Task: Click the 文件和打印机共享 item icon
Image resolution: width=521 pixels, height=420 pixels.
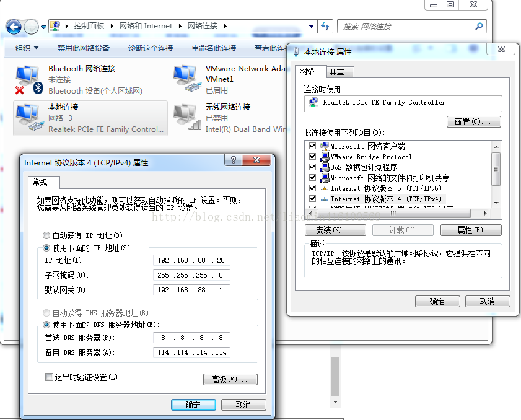Action: pos(324,178)
